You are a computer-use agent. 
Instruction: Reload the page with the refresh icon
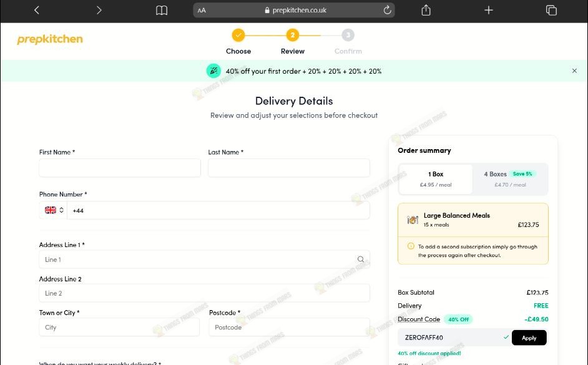[387, 10]
